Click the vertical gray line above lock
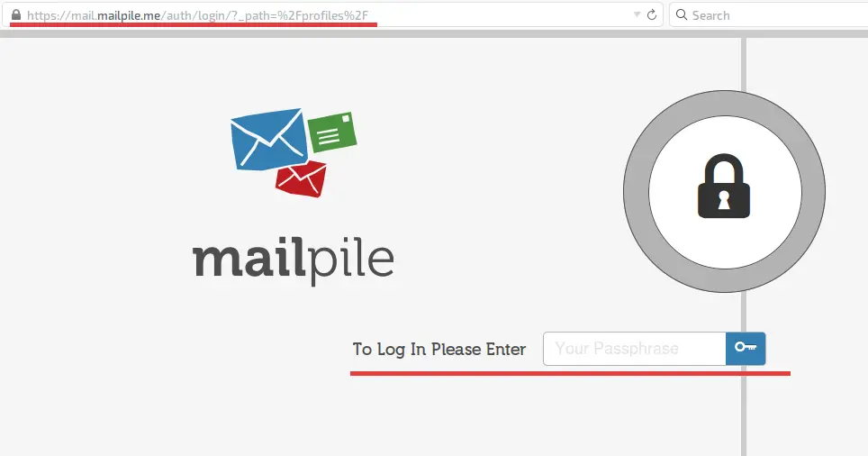This screenshot has width=868, height=456. 744,64
